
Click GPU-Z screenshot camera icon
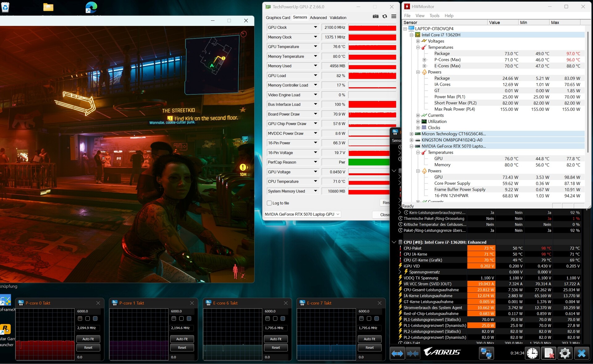376,16
